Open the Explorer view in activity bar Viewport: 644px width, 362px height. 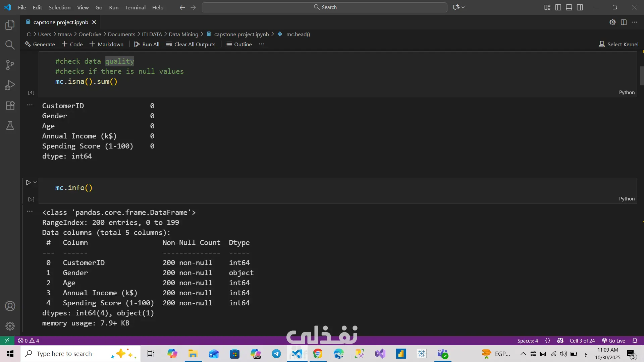pos(10,24)
